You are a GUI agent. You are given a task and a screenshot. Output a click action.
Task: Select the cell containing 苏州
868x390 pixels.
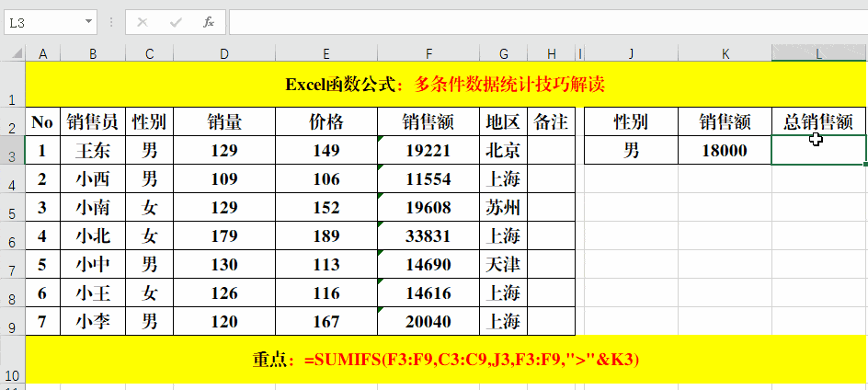(504, 207)
